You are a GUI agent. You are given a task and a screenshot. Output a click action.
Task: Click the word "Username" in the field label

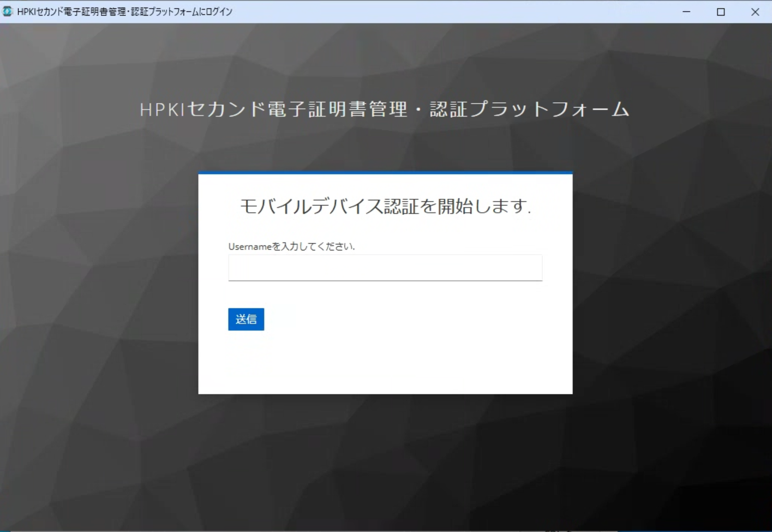click(x=250, y=246)
